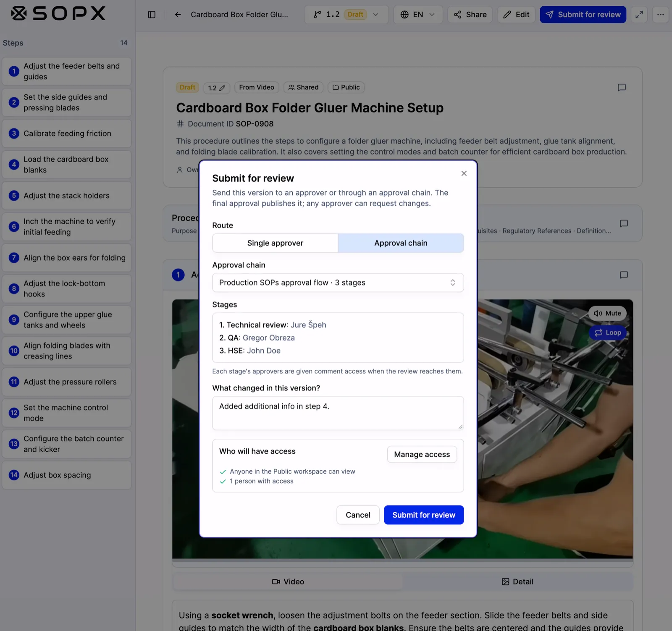672x631 pixels.
Task: Open comments for the Procedure section
Action: pyautogui.click(x=624, y=223)
